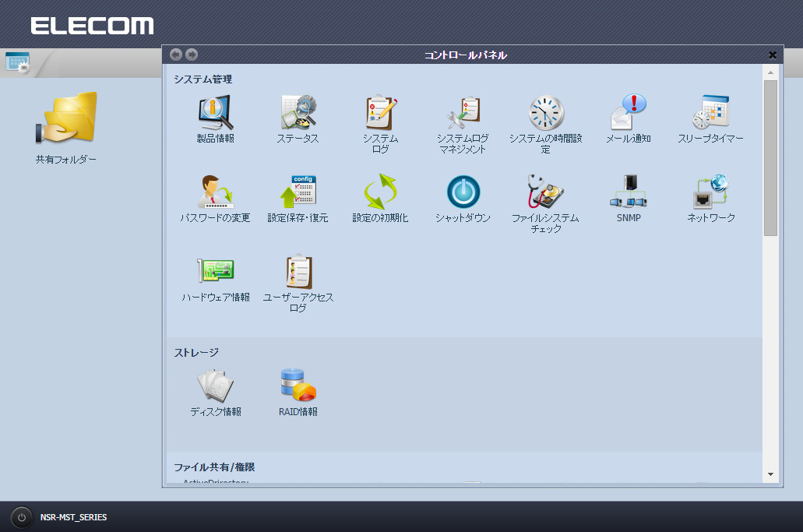The height and width of the screenshot is (532, 803).
Task: Open ハードウェア情報 hardware info icon
Action: [x=216, y=271]
